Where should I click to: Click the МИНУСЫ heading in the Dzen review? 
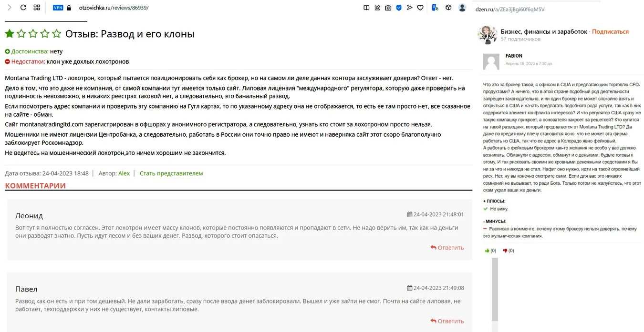tap(495, 221)
